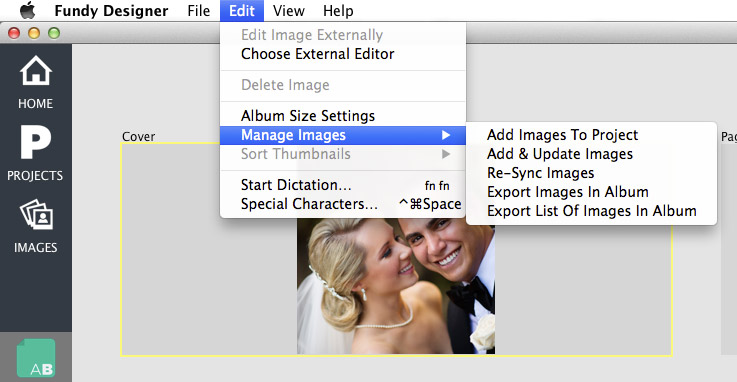Open the Images section icon
Image resolution: width=737 pixels, height=382 pixels.
(36, 214)
